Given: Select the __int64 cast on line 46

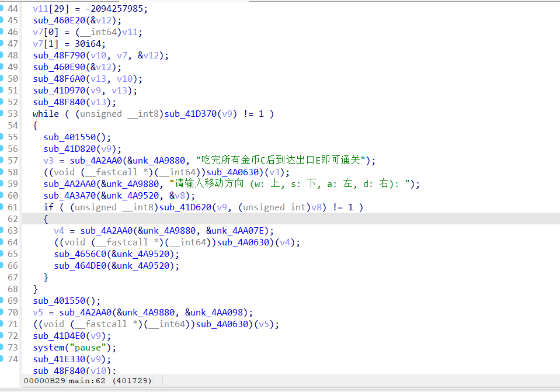Looking at the screenshot, I should point(99,32).
